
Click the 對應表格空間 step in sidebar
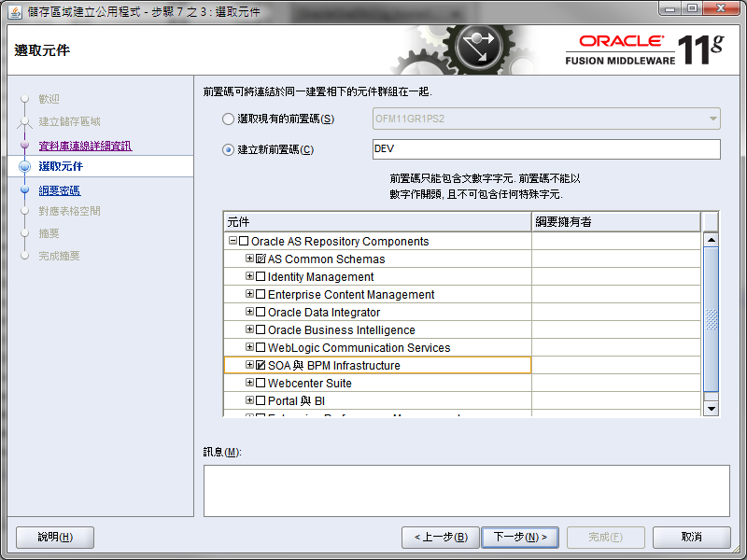pyautogui.click(x=69, y=211)
